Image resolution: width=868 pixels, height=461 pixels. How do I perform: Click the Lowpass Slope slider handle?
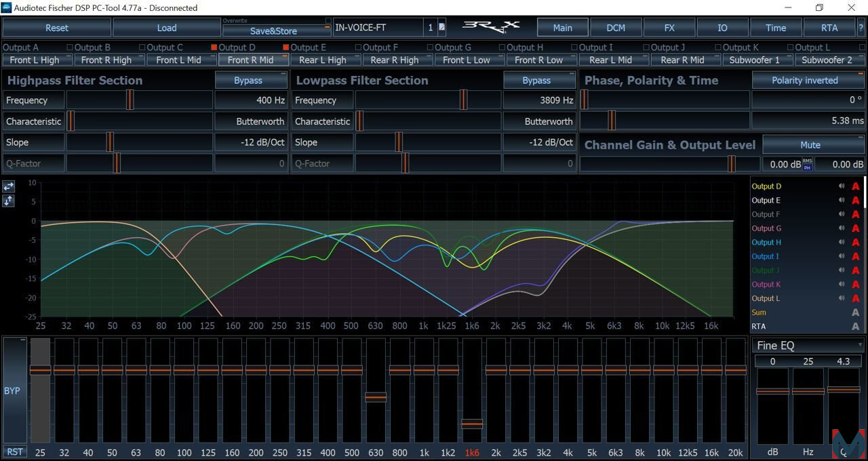[x=399, y=142]
